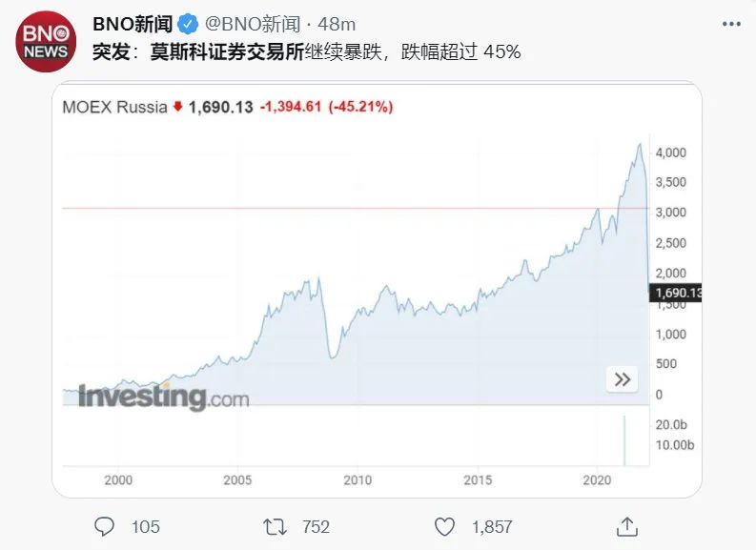Click the Investing.com watermark logo
Screen dimensions: 756x550
coord(163,397)
